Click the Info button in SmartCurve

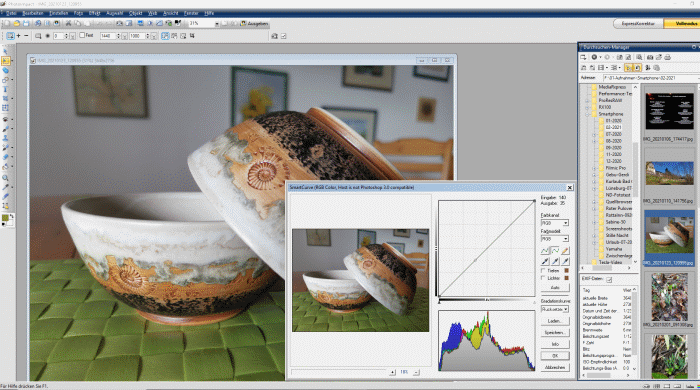(555, 344)
